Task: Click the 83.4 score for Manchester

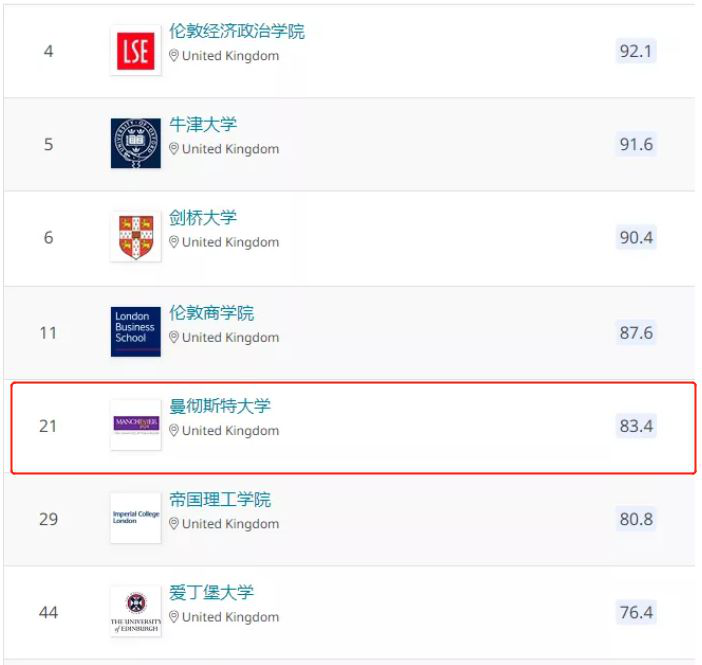Action: (x=635, y=426)
